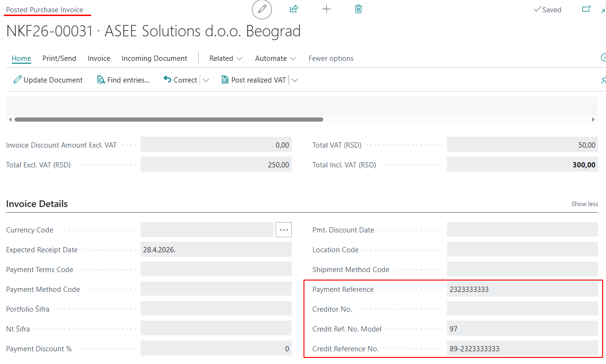
Task: Click the Payment Reference label
Action: [343, 290]
